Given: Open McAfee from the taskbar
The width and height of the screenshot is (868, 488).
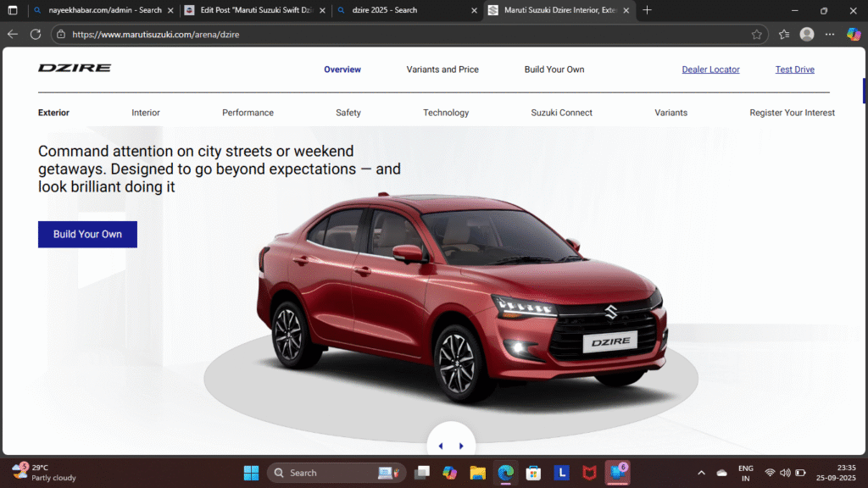Looking at the screenshot, I should tap(589, 473).
